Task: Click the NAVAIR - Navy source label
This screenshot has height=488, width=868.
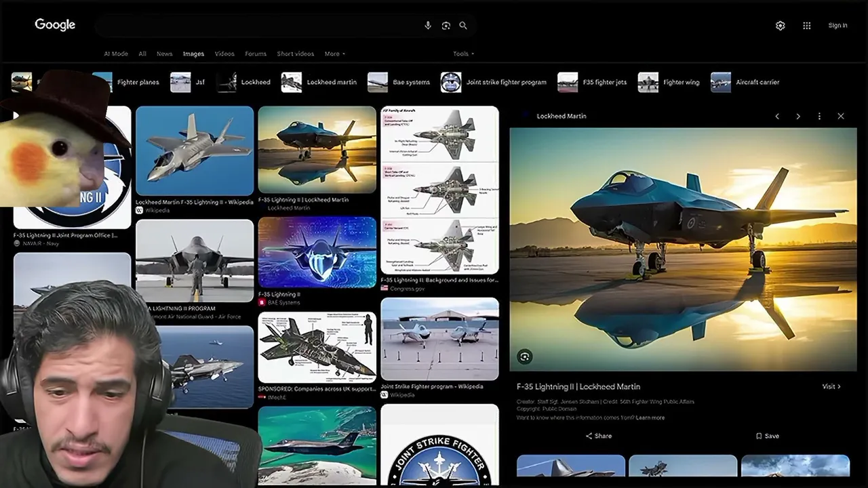Action: (x=41, y=243)
